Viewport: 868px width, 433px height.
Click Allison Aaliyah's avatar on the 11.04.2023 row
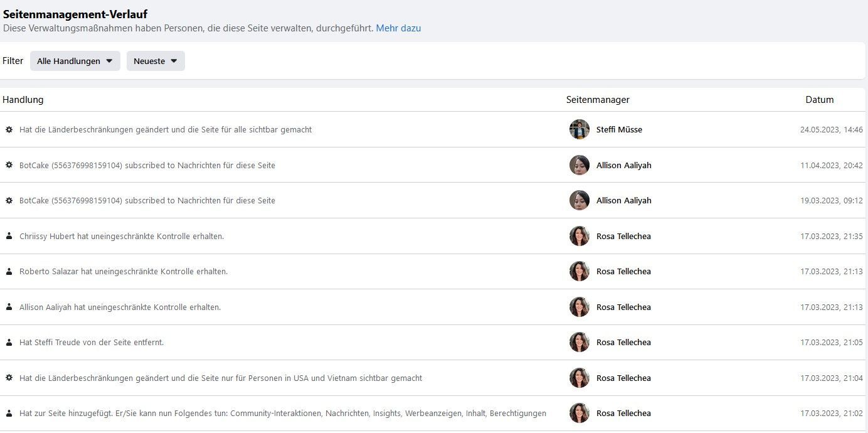point(579,165)
